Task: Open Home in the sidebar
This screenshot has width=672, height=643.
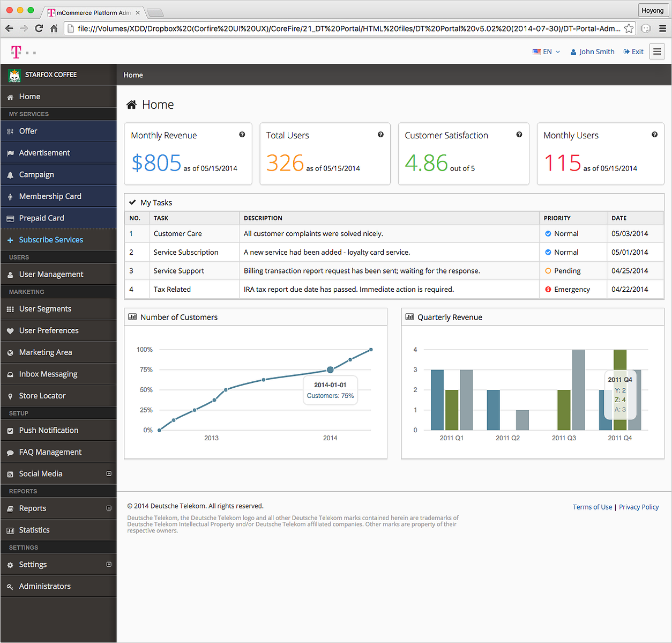Action: point(58,97)
